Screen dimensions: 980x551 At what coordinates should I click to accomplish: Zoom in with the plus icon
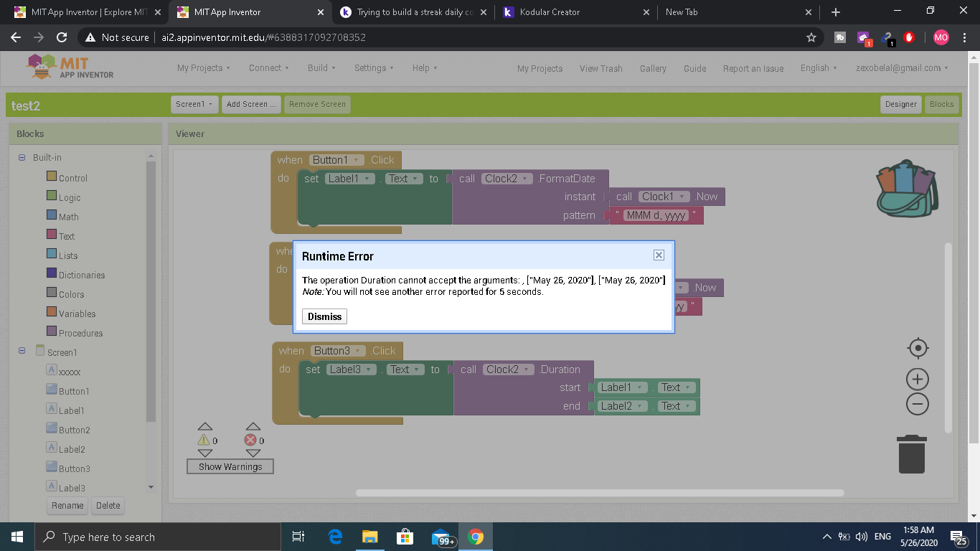(918, 379)
